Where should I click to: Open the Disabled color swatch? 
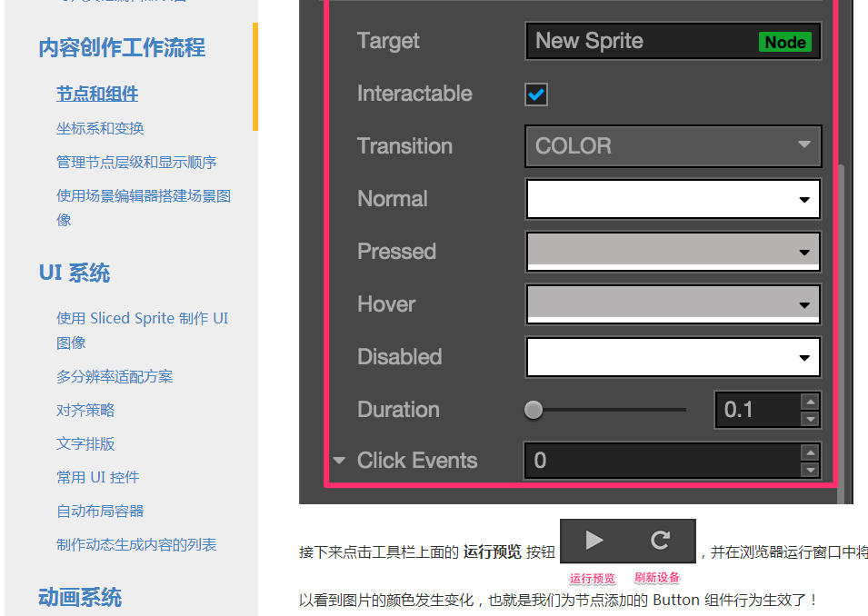click(x=673, y=357)
